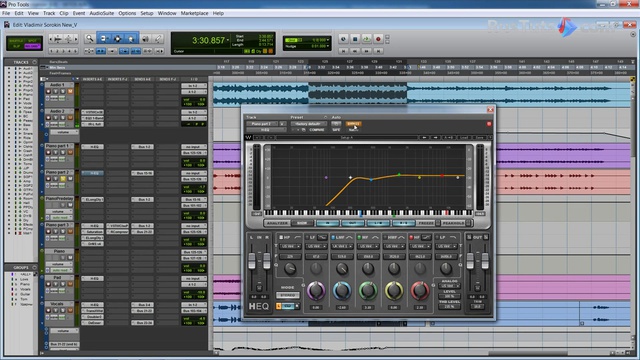Select the Pencil tool
Viewport: 640px width, 360px height.
158,39
